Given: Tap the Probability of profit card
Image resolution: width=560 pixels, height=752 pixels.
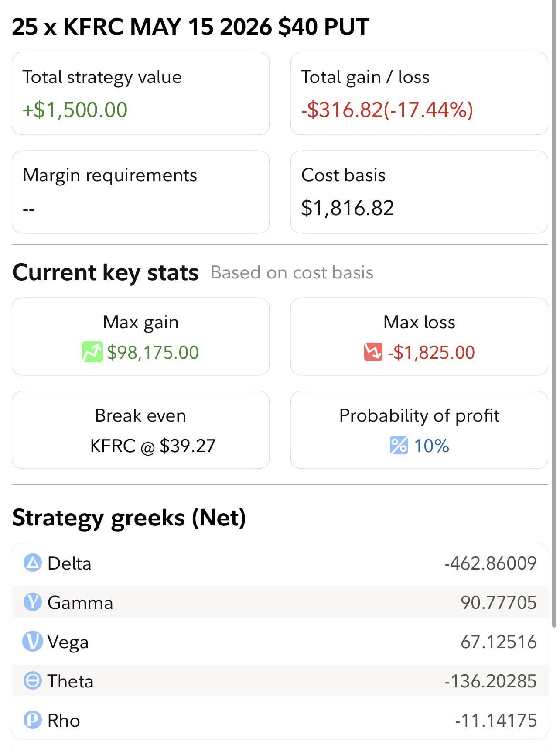Looking at the screenshot, I should point(419,430).
